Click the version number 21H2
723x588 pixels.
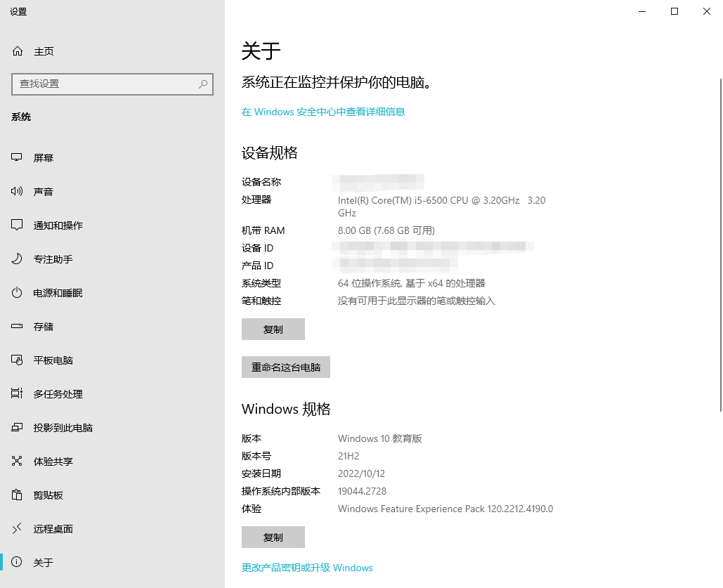pos(349,456)
